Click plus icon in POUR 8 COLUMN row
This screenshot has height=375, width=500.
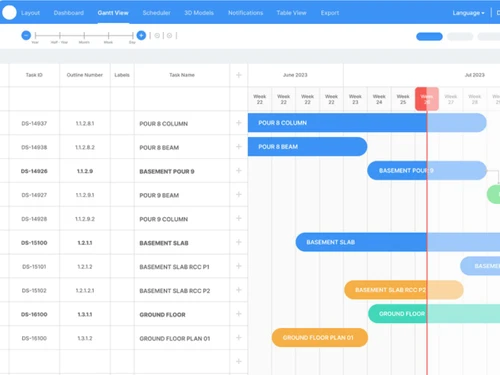click(x=239, y=123)
